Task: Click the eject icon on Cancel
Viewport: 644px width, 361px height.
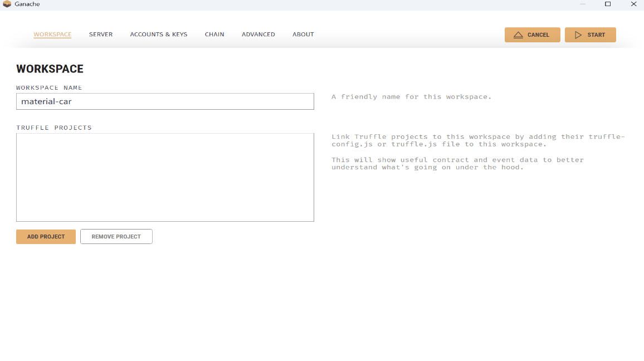Action: point(518,35)
